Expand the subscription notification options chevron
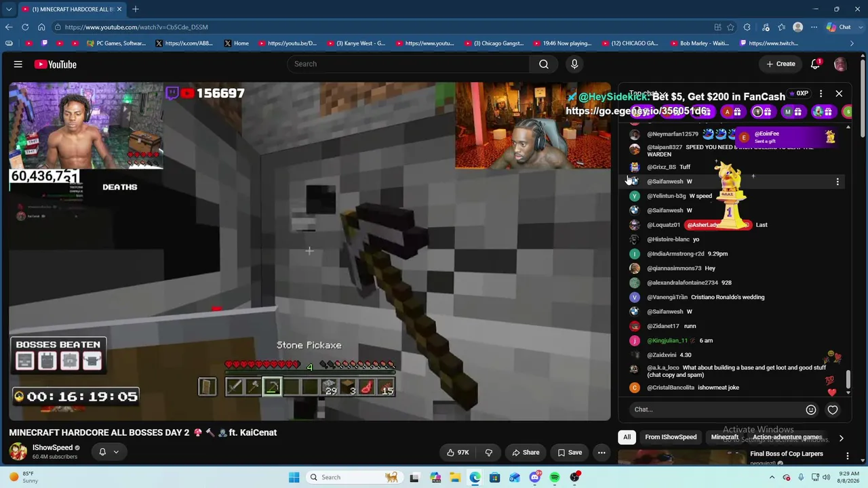 pyautogui.click(x=116, y=452)
